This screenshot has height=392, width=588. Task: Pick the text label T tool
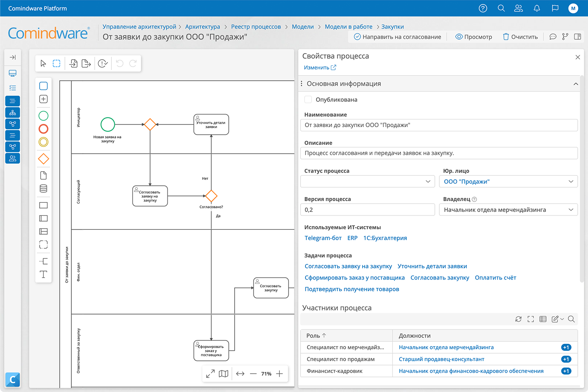click(x=43, y=274)
